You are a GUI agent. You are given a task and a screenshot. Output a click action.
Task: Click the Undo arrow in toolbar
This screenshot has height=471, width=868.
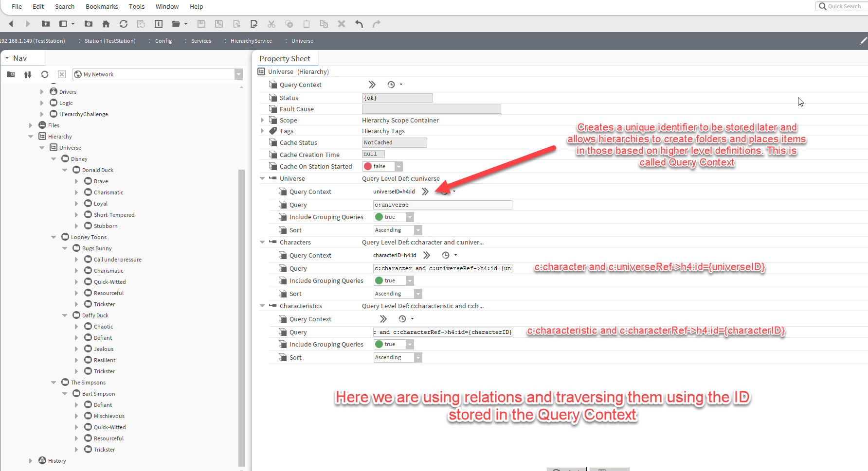[x=359, y=24]
